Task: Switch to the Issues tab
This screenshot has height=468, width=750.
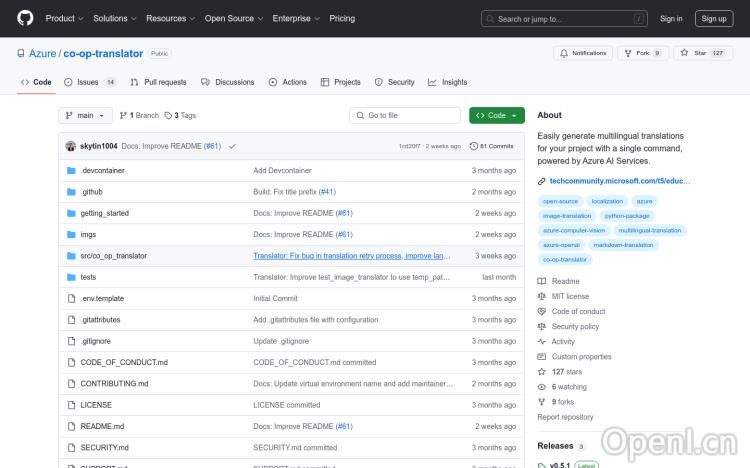Action: click(88, 82)
